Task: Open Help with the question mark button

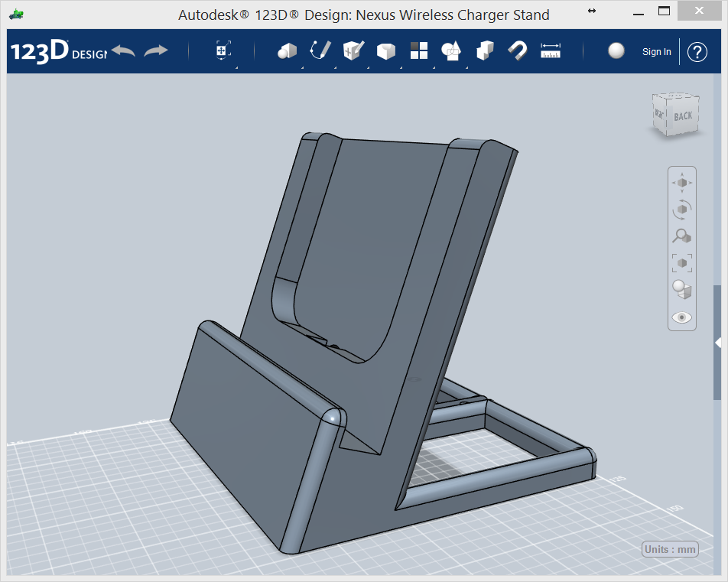Action: pos(697,51)
